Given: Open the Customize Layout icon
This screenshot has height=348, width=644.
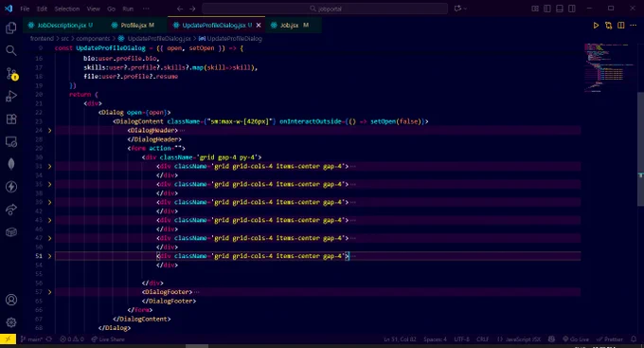Looking at the screenshot, I should click(x=535, y=9).
